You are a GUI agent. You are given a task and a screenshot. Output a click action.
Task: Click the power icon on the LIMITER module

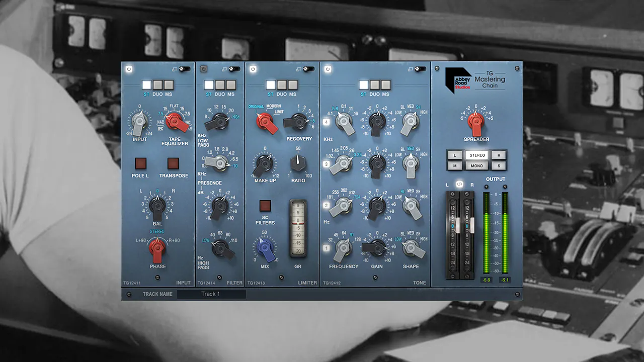[253, 68]
